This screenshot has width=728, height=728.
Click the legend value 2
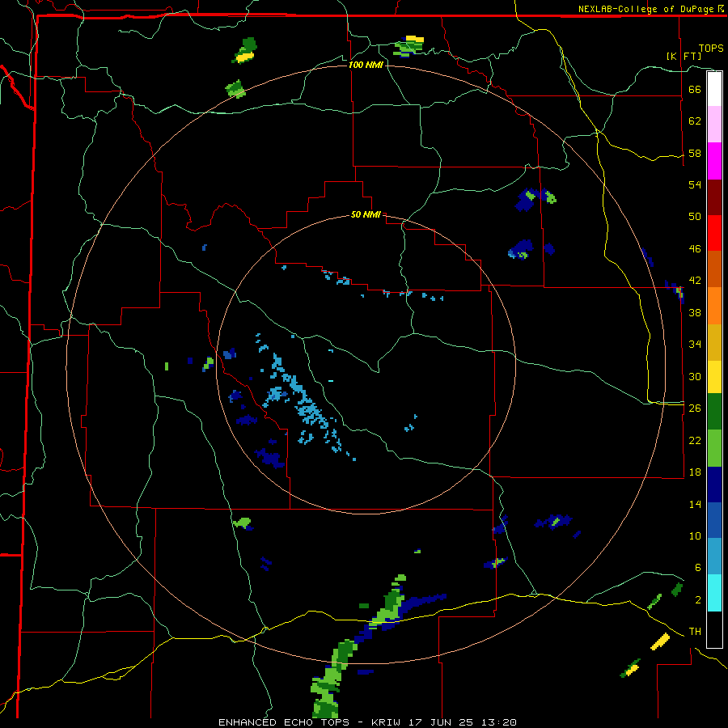click(697, 600)
